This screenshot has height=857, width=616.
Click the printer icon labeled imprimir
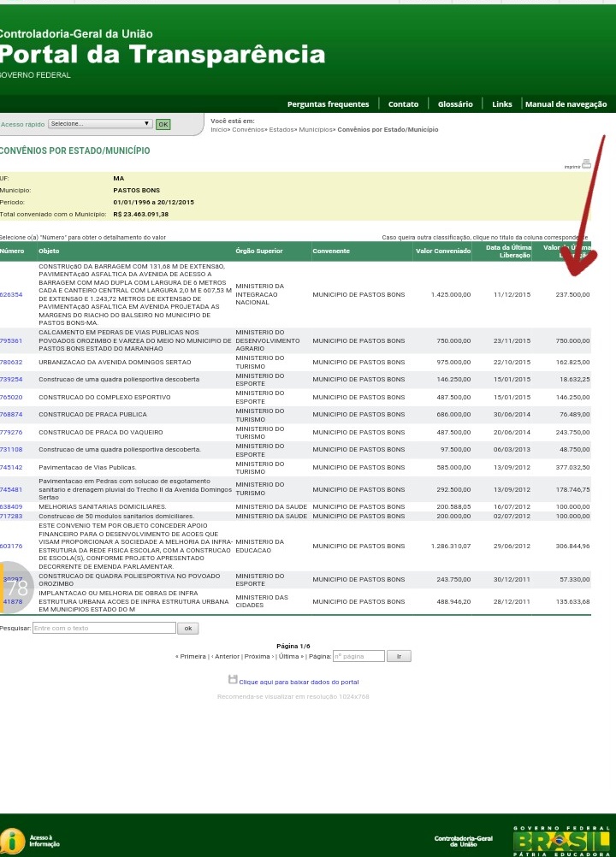pos(586,163)
